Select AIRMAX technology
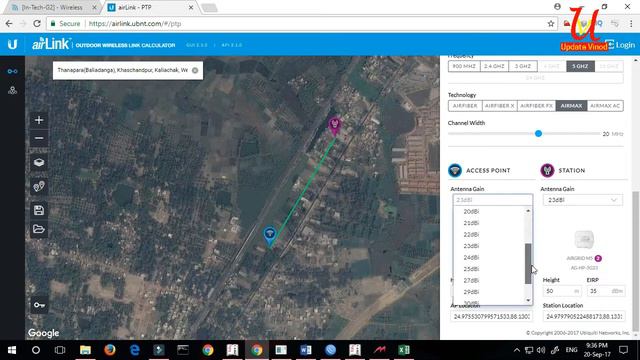 (x=571, y=106)
